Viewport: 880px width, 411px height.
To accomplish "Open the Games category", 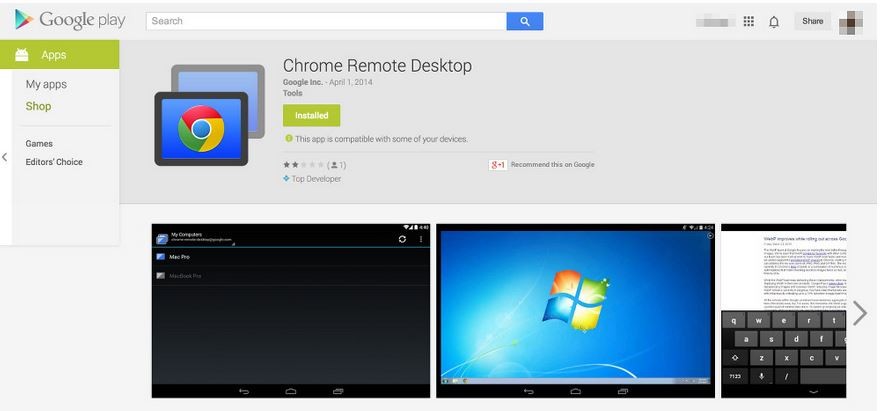I will pos(39,144).
